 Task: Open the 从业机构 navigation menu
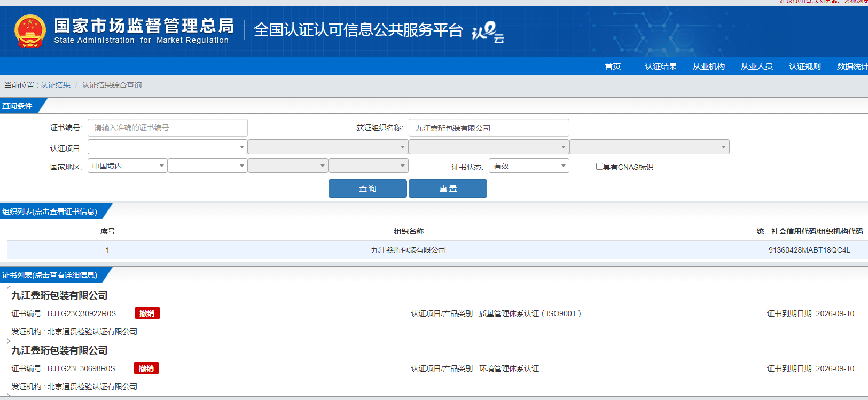pos(709,66)
